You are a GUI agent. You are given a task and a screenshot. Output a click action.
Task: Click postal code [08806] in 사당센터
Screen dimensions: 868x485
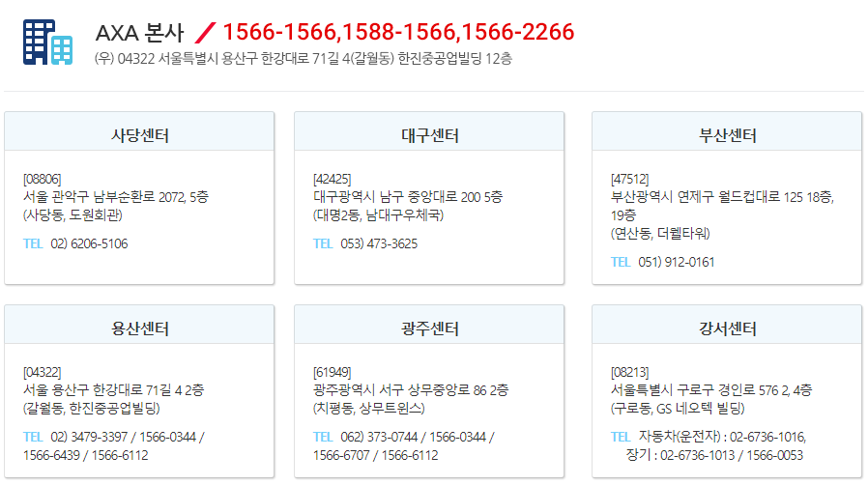[43, 179]
